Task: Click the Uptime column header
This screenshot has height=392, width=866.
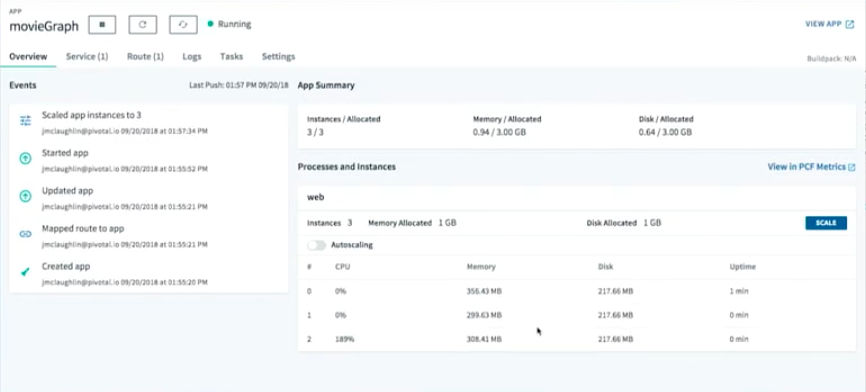Action: point(742,267)
